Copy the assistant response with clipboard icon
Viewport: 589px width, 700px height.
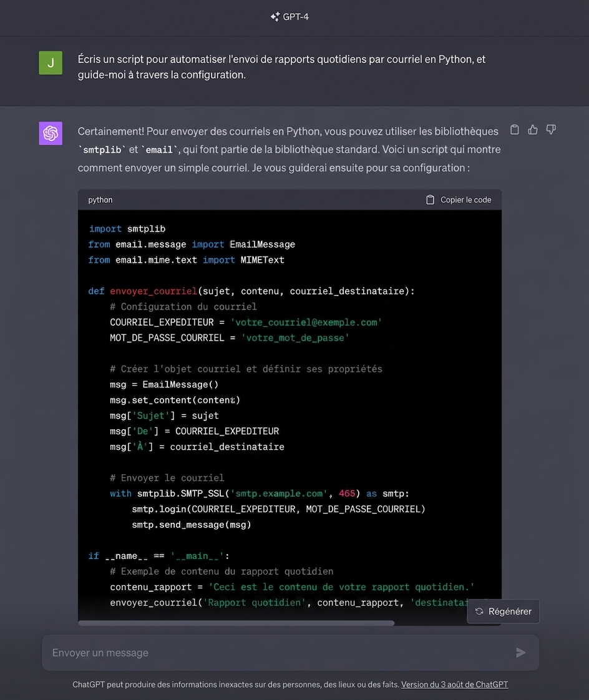point(514,130)
